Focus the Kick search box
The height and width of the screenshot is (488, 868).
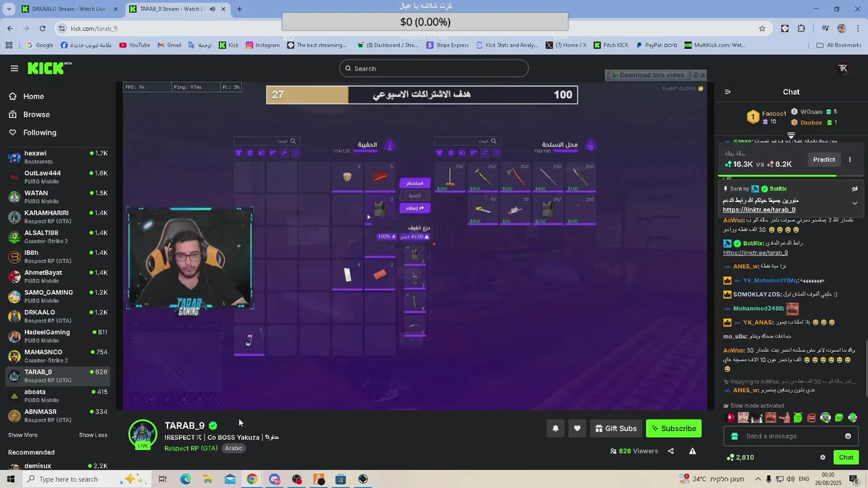pos(434,68)
